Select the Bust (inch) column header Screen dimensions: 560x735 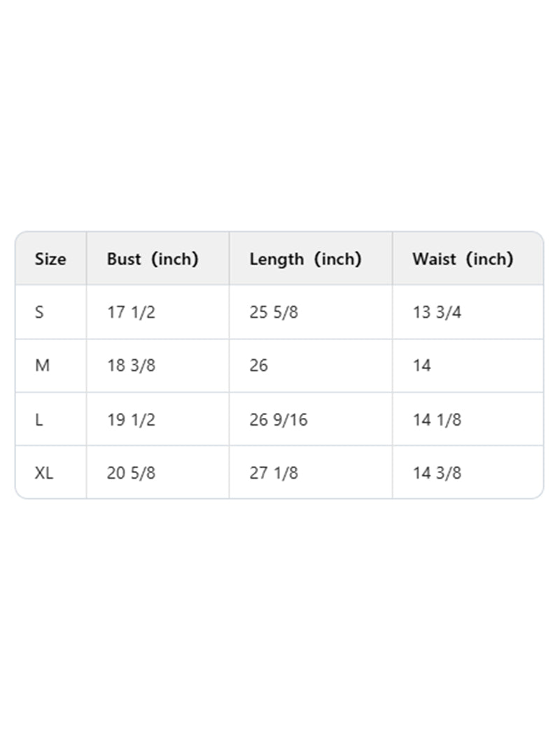pyautogui.click(x=153, y=259)
